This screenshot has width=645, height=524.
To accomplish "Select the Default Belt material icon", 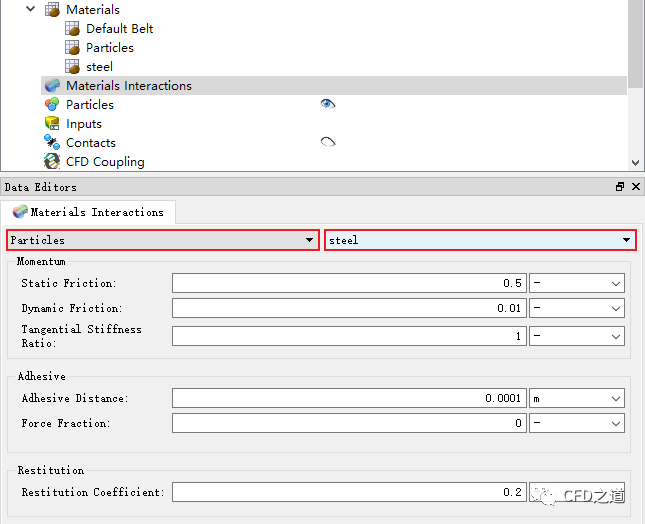I will (x=72, y=29).
